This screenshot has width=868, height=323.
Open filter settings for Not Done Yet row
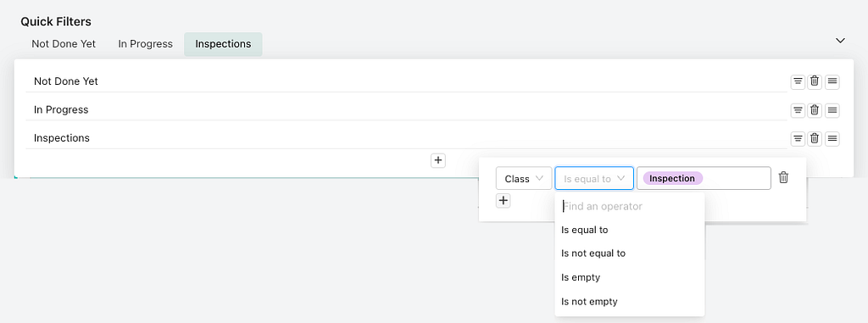tap(797, 81)
